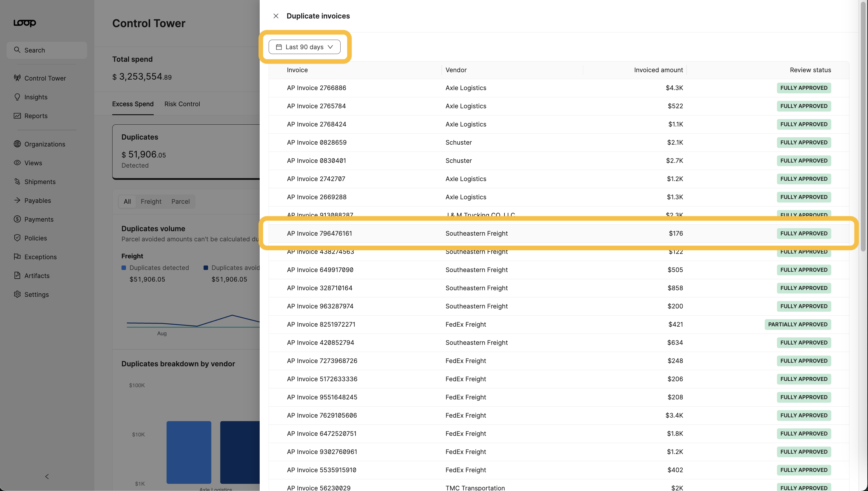Open AP Invoice 2742707
868x491 pixels.
(x=559, y=179)
